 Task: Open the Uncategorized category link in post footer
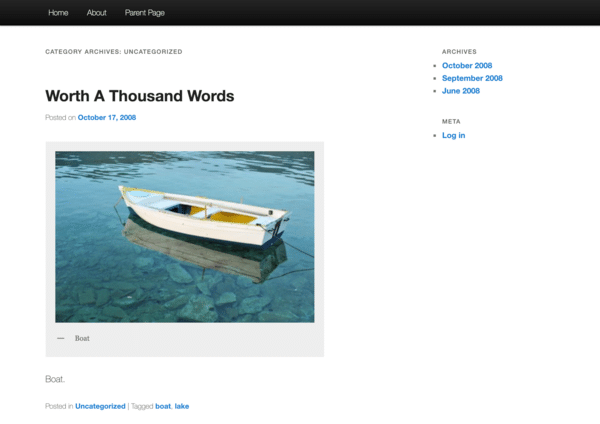[100, 406]
